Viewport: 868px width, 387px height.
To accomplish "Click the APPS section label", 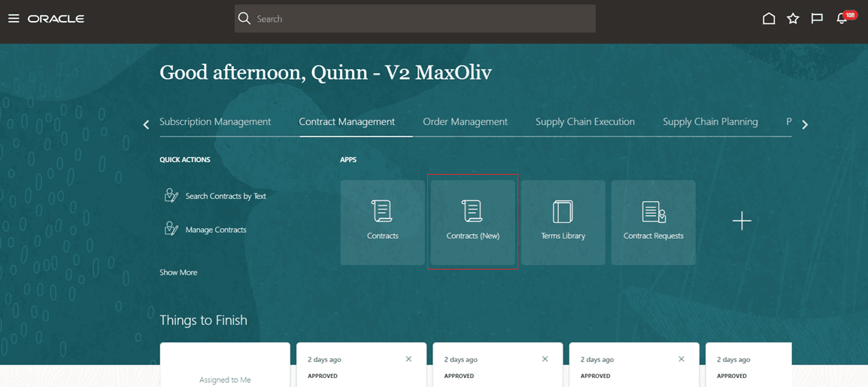I will [348, 160].
